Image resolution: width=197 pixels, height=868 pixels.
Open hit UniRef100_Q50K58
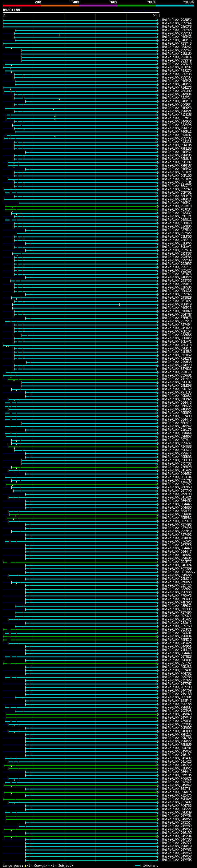point(177,582)
